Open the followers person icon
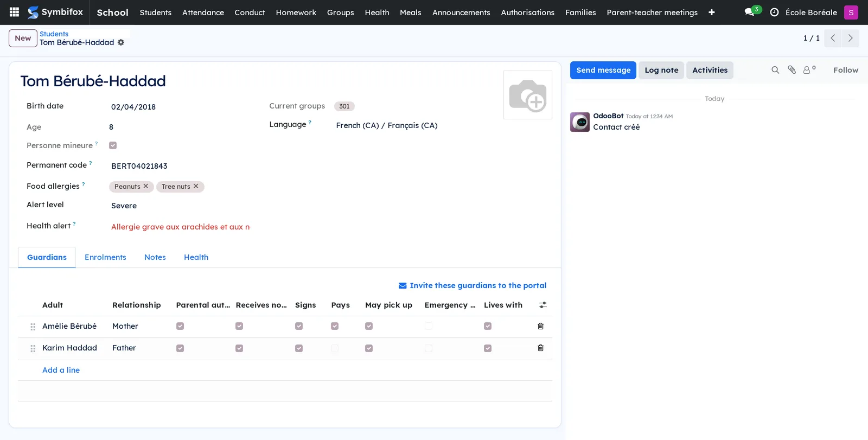This screenshot has width=868, height=440. (x=809, y=69)
